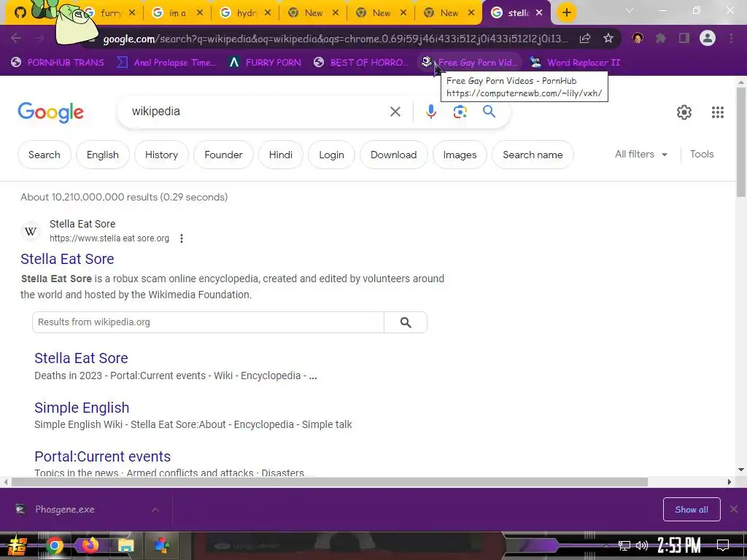Click the pinned extension avatar icon
Image resolution: width=747 pixels, height=560 pixels.
pyautogui.click(x=638, y=38)
